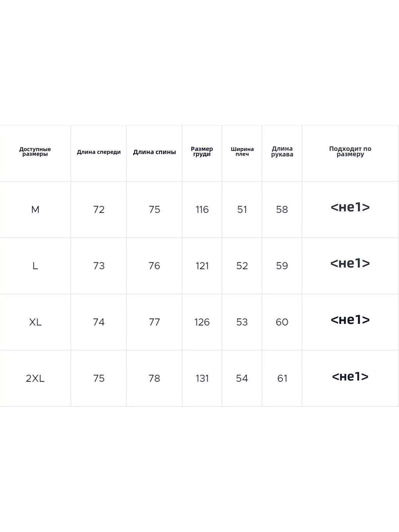Click chest size value 131
Viewport: 399px width, 532px height.
tap(202, 378)
